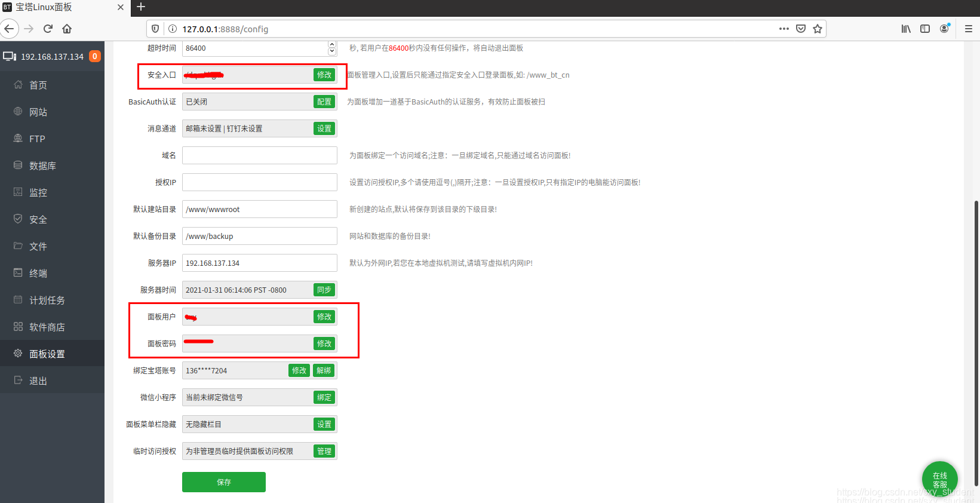
Task: Click the 授权IP input field
Action: (x=260, y=182)
